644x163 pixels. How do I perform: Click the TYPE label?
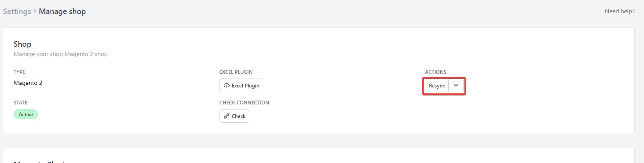20,72
